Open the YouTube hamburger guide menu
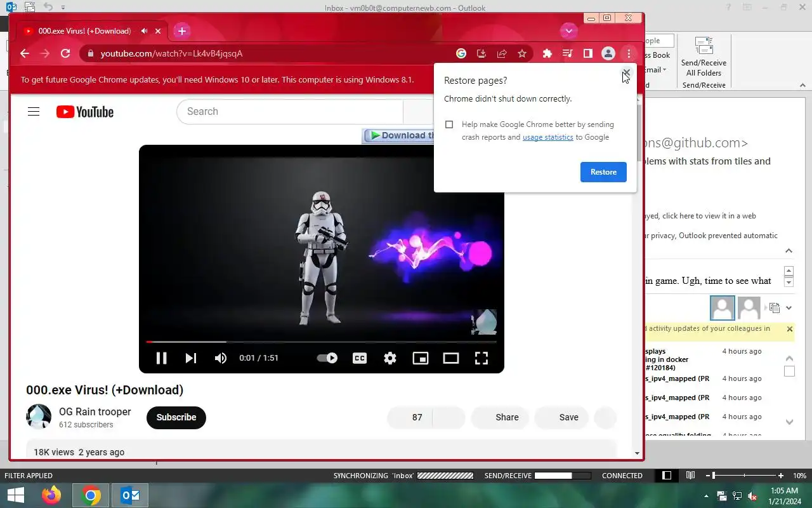The width and height of the screenshot is (812, 508). coord(34,112)
